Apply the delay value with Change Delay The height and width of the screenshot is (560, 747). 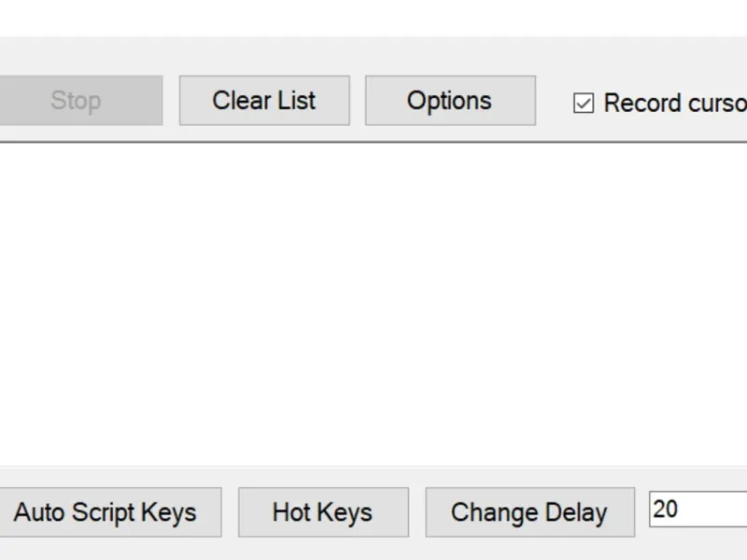(529, 512)
